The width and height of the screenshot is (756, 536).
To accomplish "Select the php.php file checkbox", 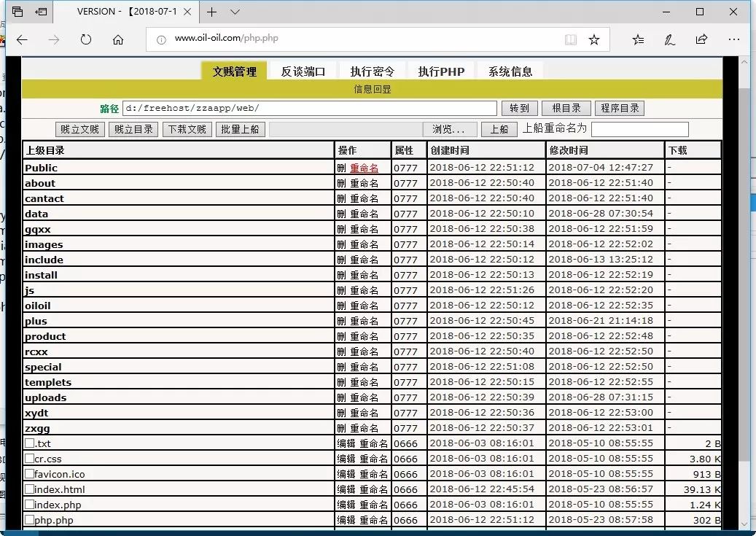I will (x=29, y=520).
